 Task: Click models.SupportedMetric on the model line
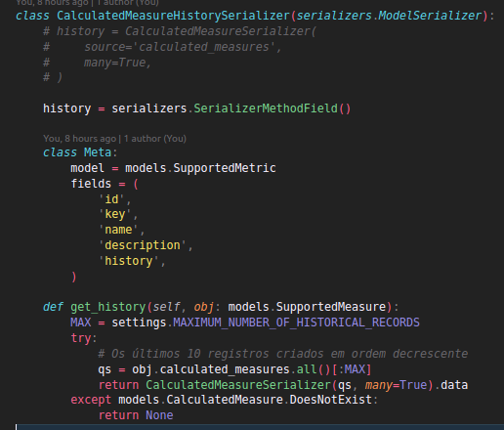pos(200,168)
